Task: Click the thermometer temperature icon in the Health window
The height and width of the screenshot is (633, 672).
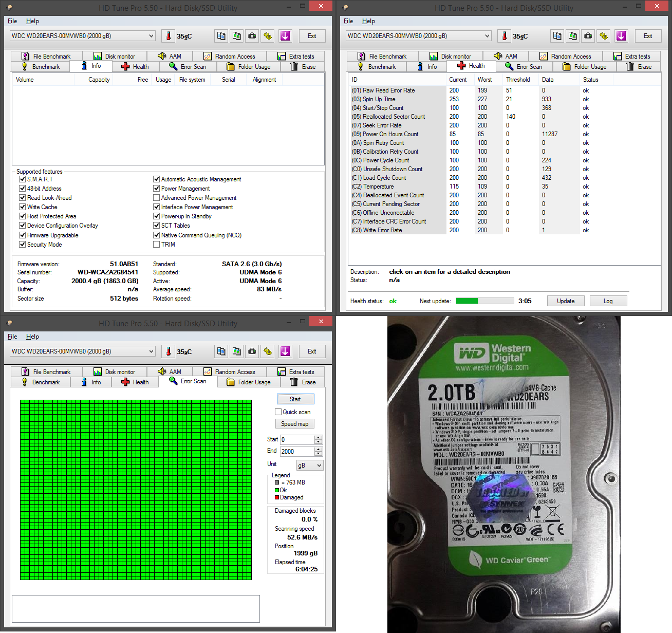Action: click(504, 36)
